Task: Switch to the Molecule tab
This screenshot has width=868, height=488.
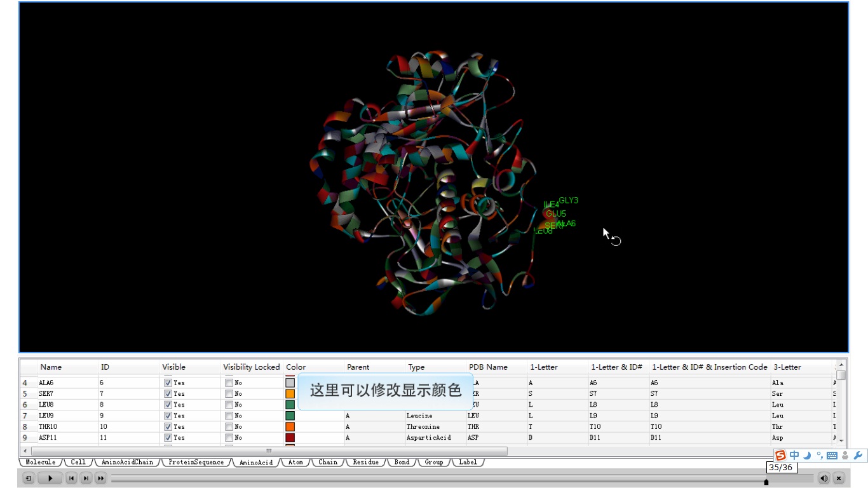Action: (41, 463)
